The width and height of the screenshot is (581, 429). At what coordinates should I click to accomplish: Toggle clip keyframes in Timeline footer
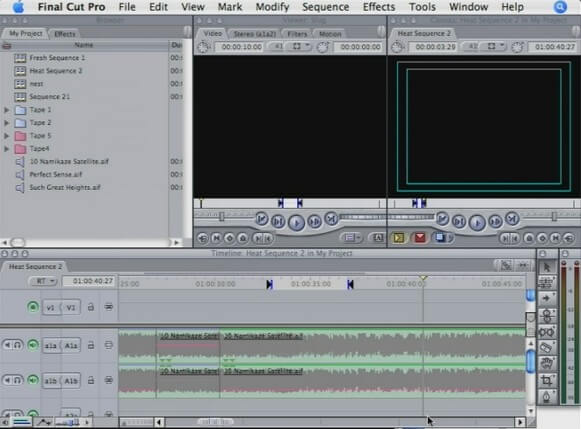tap(22, 422)
